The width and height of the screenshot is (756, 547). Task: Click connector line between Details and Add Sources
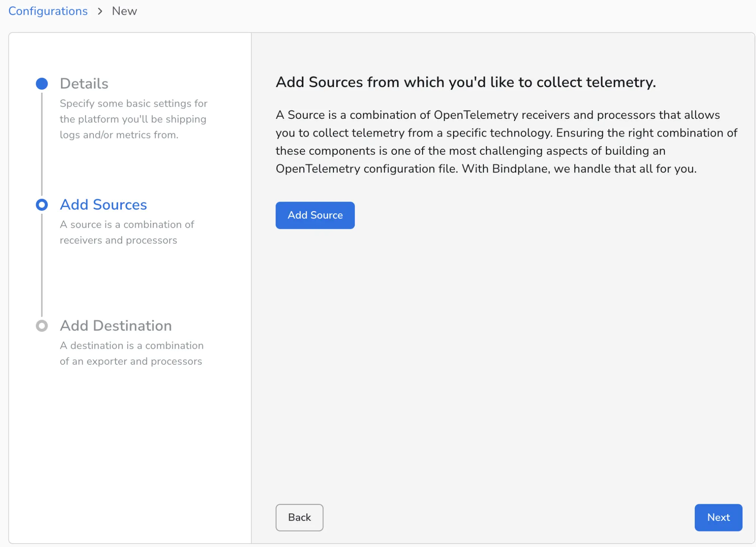pyautogui.click(x=42, y=144)
